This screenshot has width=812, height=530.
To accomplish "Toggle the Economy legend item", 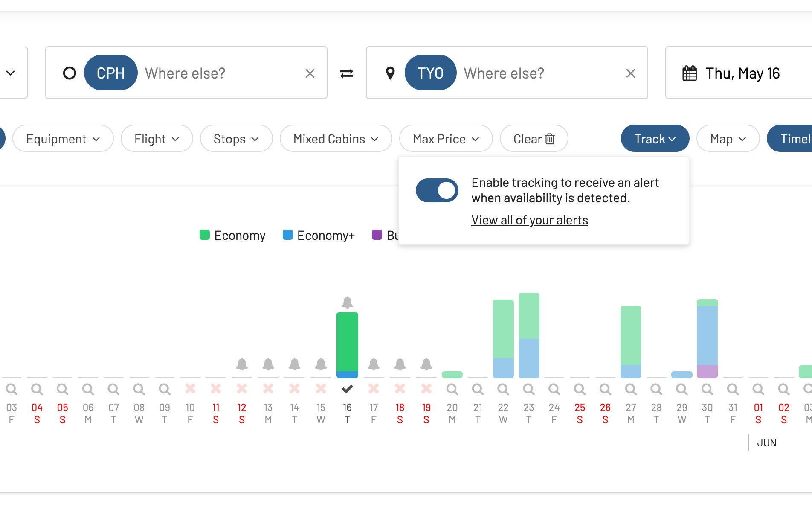I will click(232, 235).
